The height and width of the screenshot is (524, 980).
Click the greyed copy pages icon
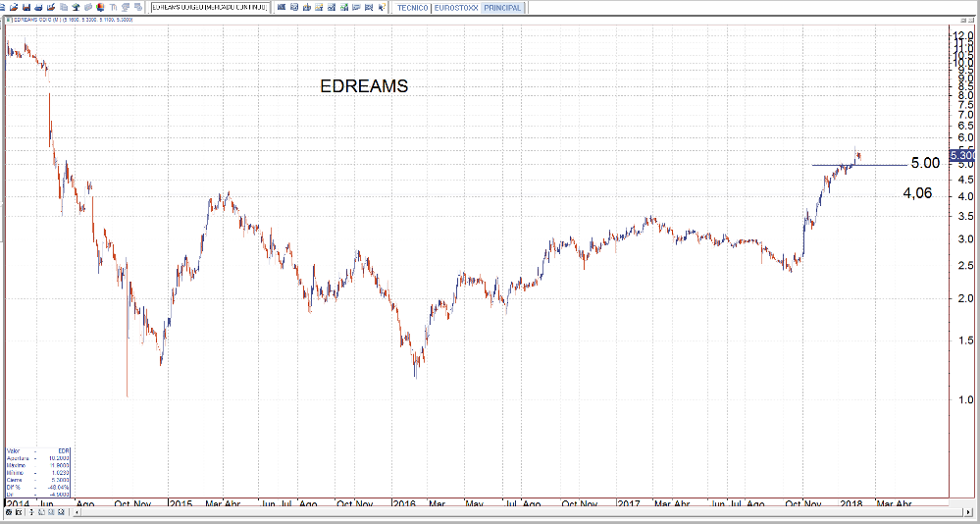point(63,8)
